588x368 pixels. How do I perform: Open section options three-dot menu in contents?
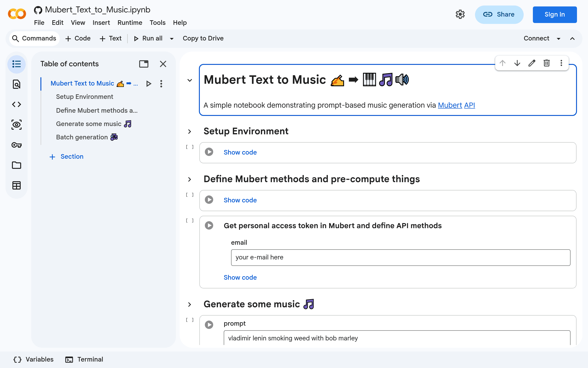(x=161, y=84)
